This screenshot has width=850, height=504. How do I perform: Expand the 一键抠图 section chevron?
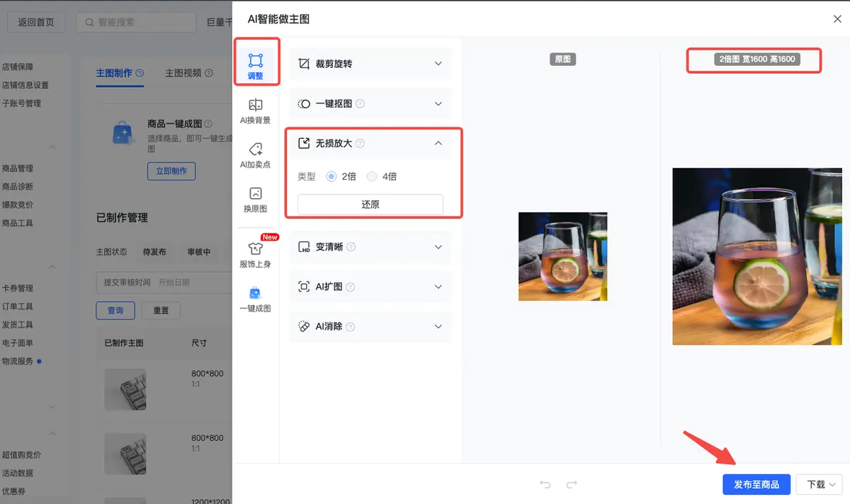[438, 103]
